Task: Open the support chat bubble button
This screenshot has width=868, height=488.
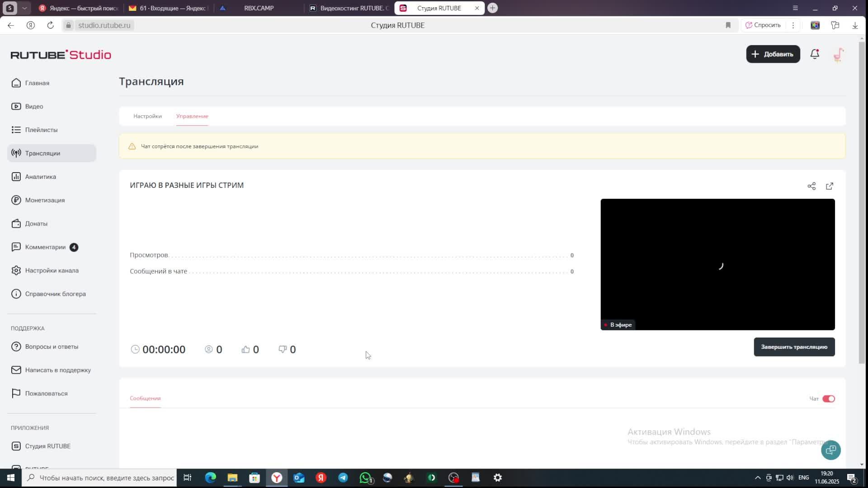Action: [x=830, y=450]
